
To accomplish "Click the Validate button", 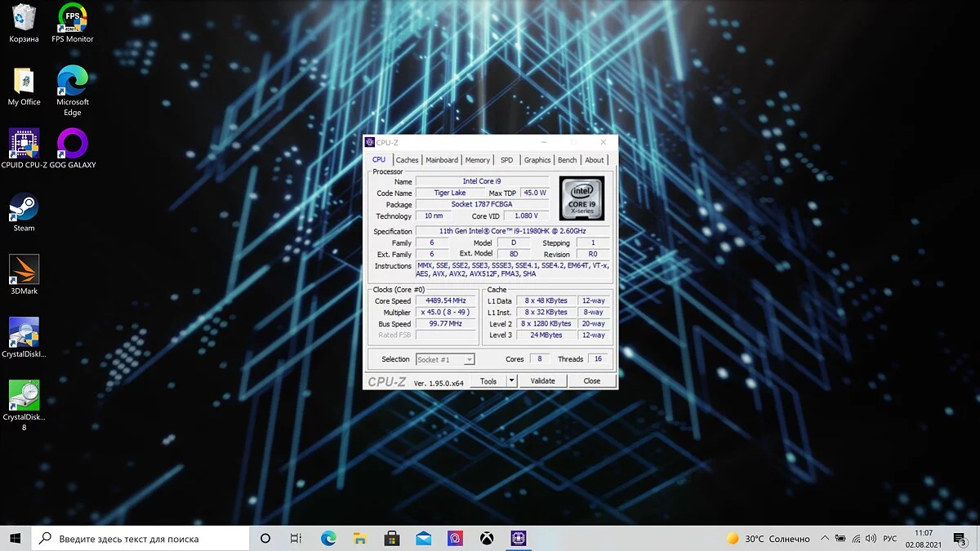I will [x=542, y=381].
